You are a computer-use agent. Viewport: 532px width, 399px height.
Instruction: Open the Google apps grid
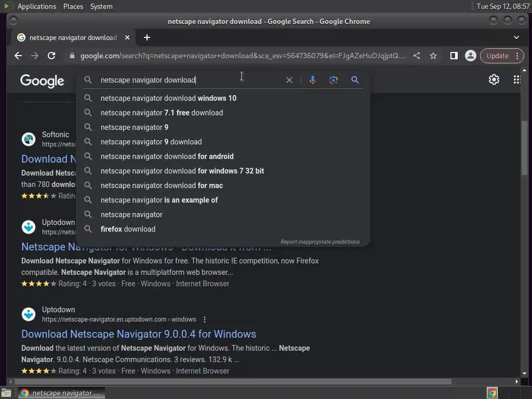tap(516, 79)
